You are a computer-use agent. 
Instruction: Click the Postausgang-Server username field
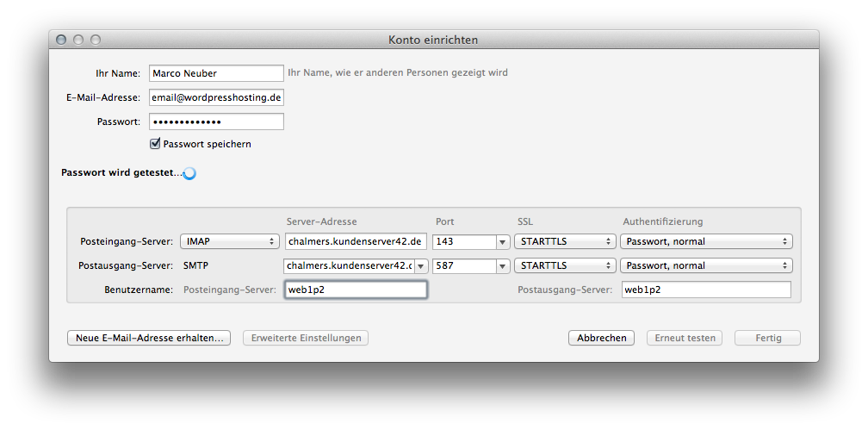(x=705, y=290)
